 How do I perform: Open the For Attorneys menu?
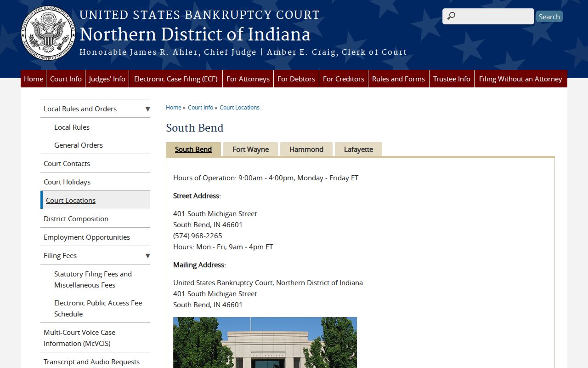pyautogui.click(x=248, y=79)
